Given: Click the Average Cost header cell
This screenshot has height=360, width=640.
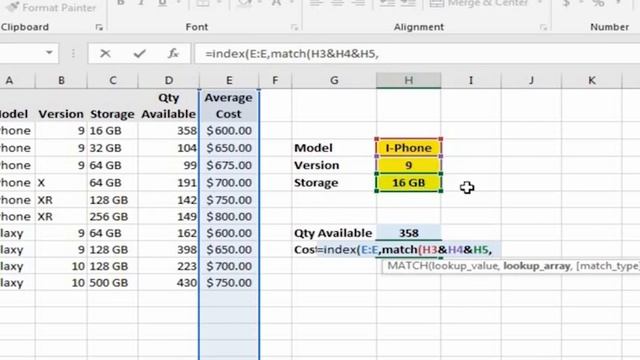Looking at the screenshot, I should (x=229, y=106).
